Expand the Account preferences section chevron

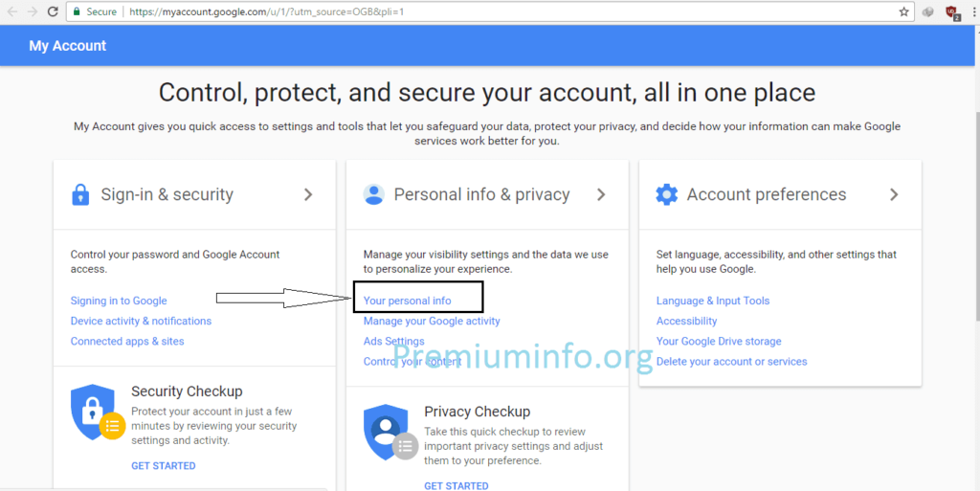[894, 194]
